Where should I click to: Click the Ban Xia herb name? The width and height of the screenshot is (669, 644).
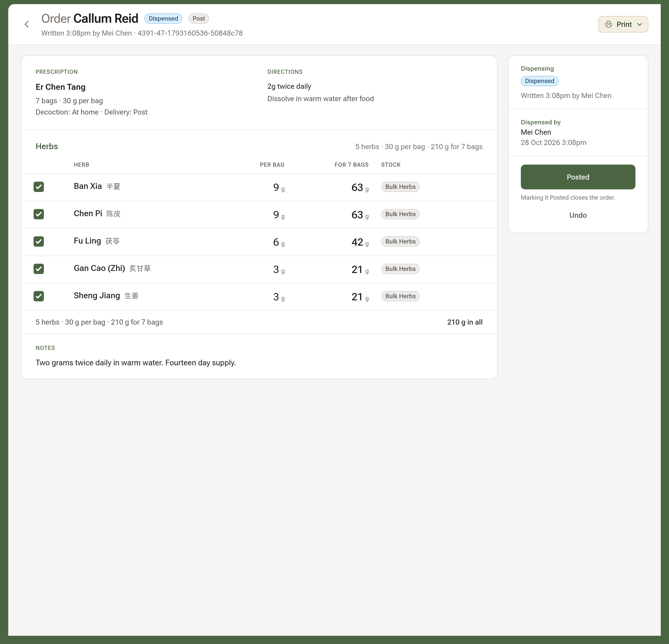point(88,186)
